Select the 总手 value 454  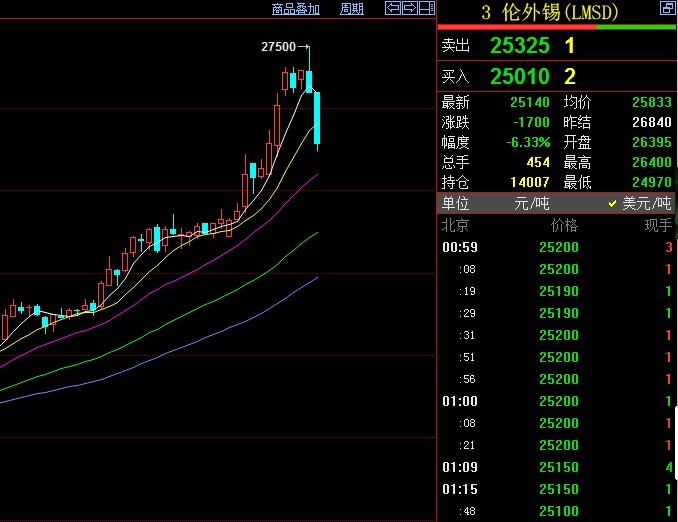tap(538, 163)
